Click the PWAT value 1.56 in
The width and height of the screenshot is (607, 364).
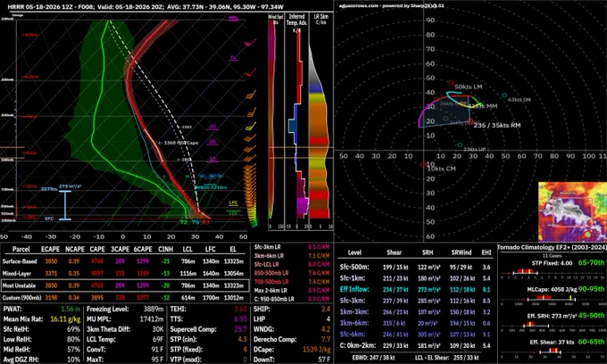(x=71, y=309)
